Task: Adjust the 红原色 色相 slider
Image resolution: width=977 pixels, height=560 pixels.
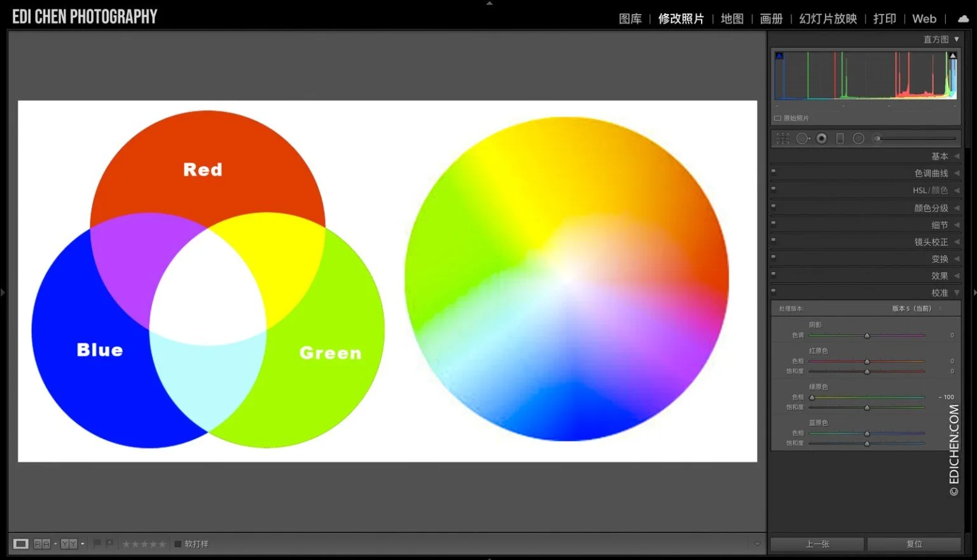Action: (x=867, y=361)
